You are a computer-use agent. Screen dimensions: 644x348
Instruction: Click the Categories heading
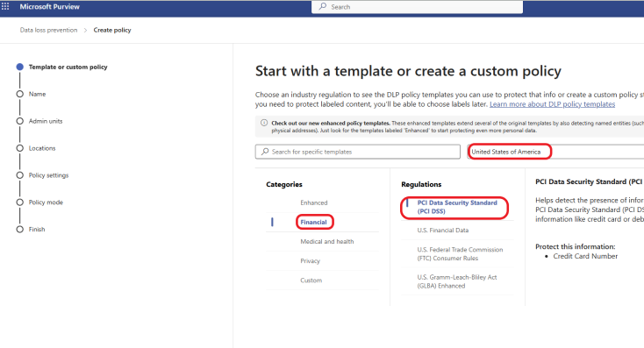[x=284, y=184]
